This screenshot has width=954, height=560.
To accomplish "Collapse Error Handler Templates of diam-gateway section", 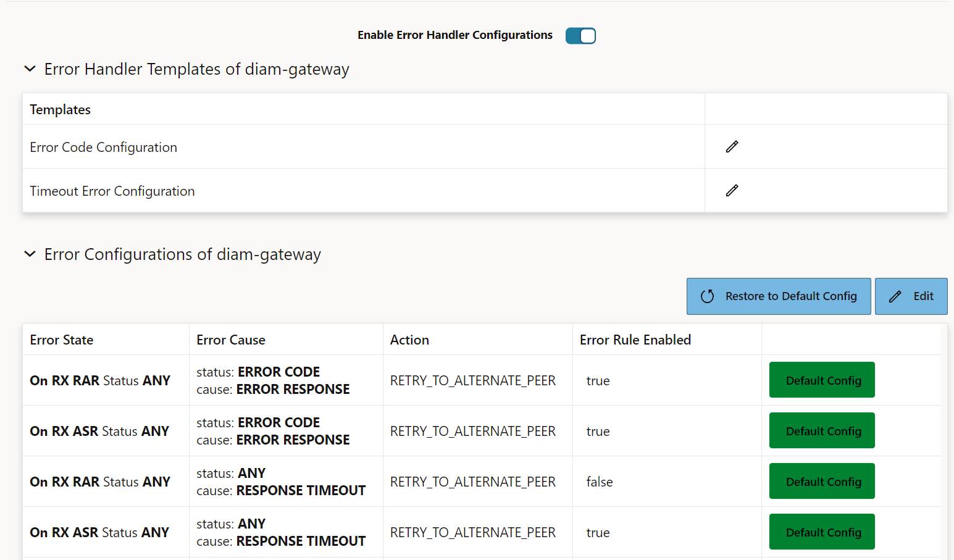I will point(30,69).
